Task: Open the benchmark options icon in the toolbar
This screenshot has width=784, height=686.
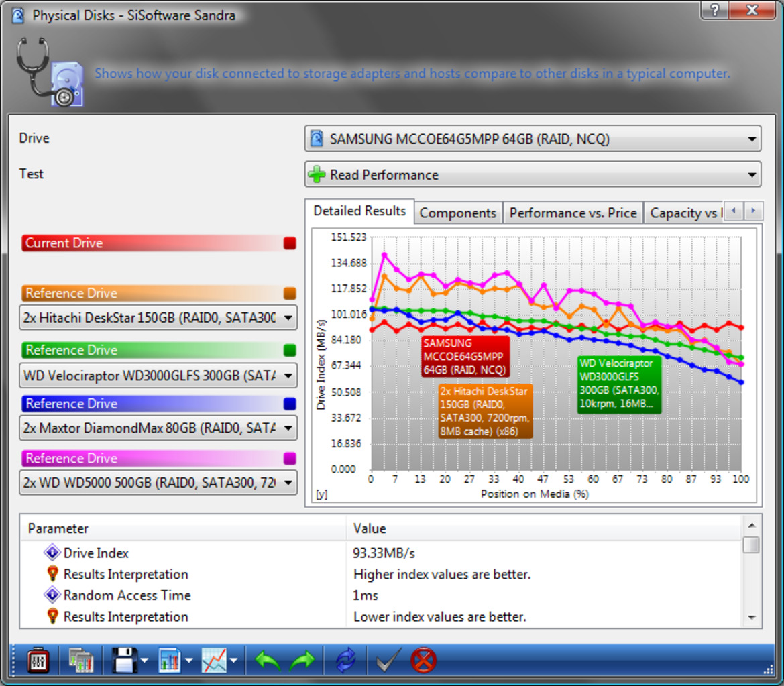Action: pyautogui.click(x=38, y=661)
